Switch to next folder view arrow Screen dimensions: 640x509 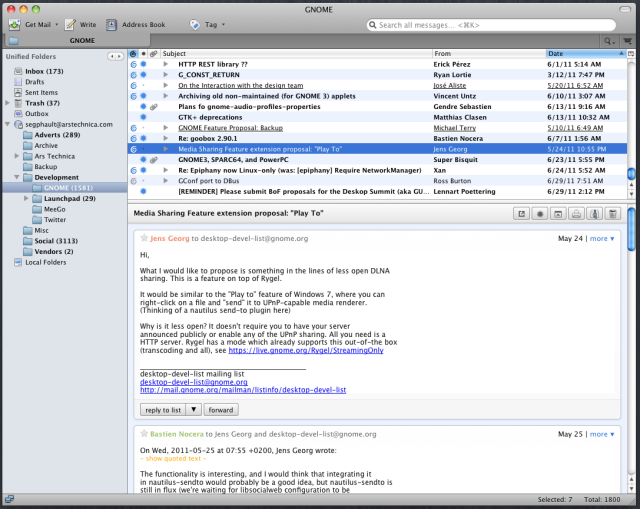click(119, 56)
